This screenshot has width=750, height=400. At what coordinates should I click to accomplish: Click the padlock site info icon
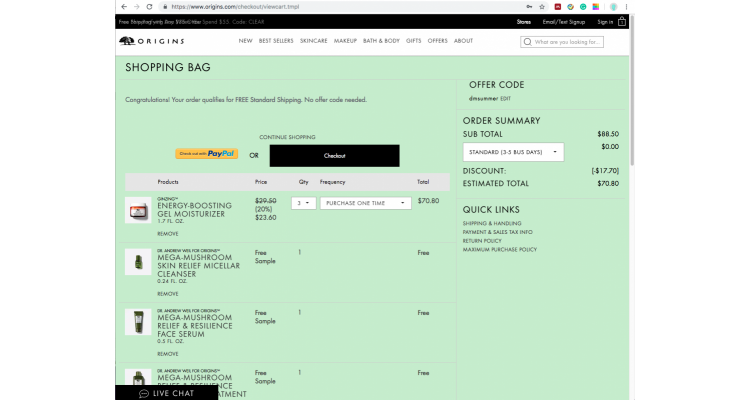click(x=165, y=7)
